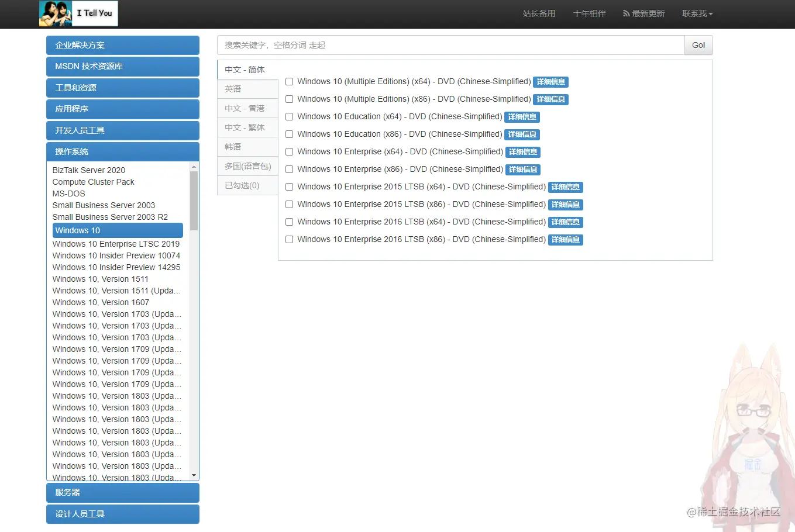Image resolution: width=795 pixels, height=532 pixels.
Task: Show 详细信息 for Education x86
Action: tap(522, 134)
